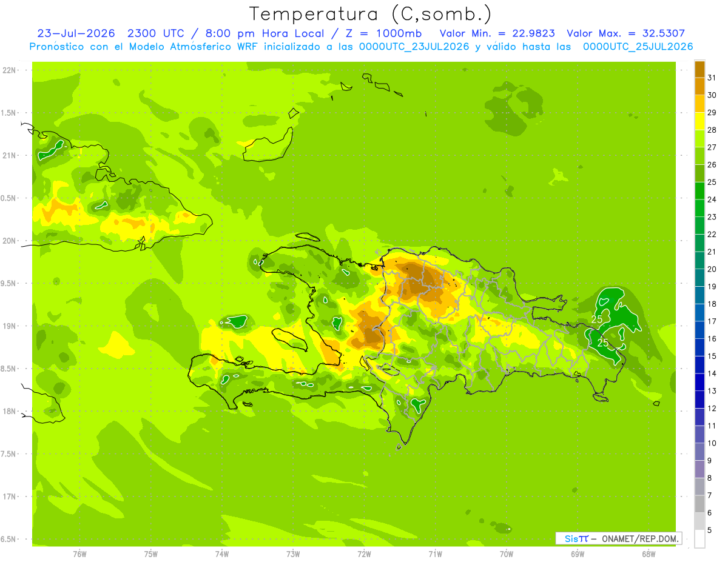
Task: Click the light green swatch between 26 and 27
Action: (x=699, y=156)
